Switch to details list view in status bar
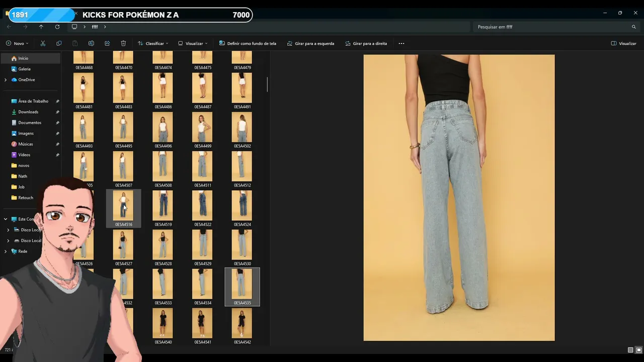The height and width of the screenshot is (362, 644). pos(630,350)
